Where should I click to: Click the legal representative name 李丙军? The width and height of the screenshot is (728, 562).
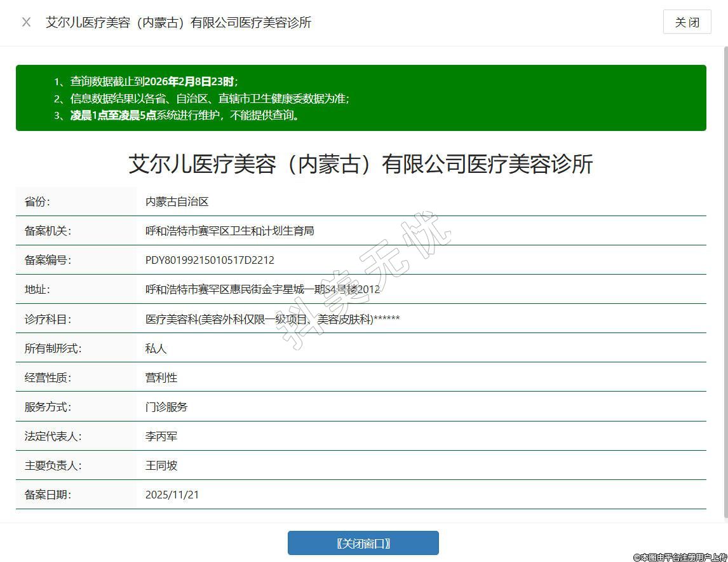coord(161,436)
